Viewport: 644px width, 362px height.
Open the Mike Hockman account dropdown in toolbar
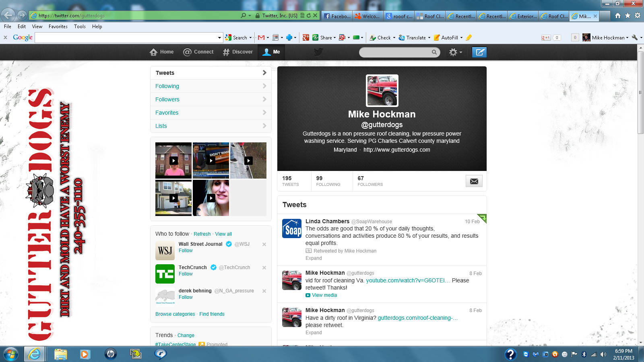627,38
